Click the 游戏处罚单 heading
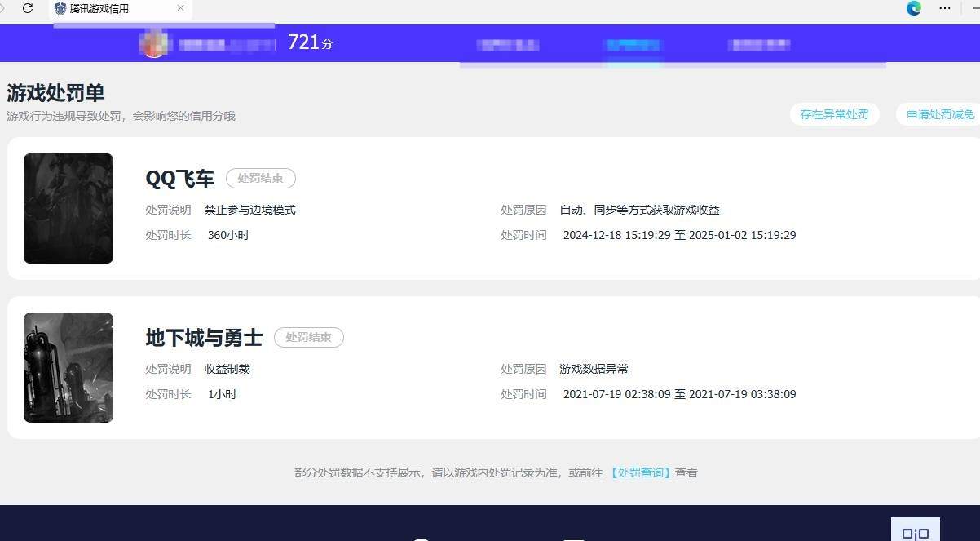The image size is (980, 541). click(55, 93)
